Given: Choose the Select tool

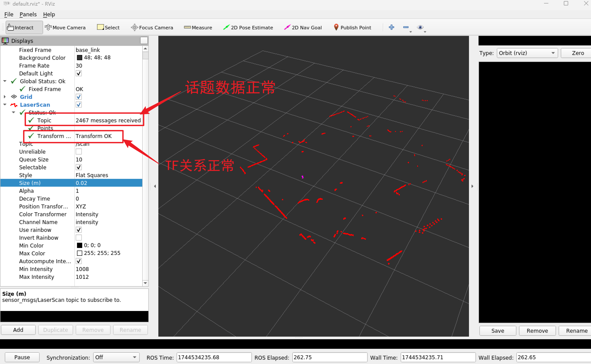Looking at the screenshot, I should (108, 27).
